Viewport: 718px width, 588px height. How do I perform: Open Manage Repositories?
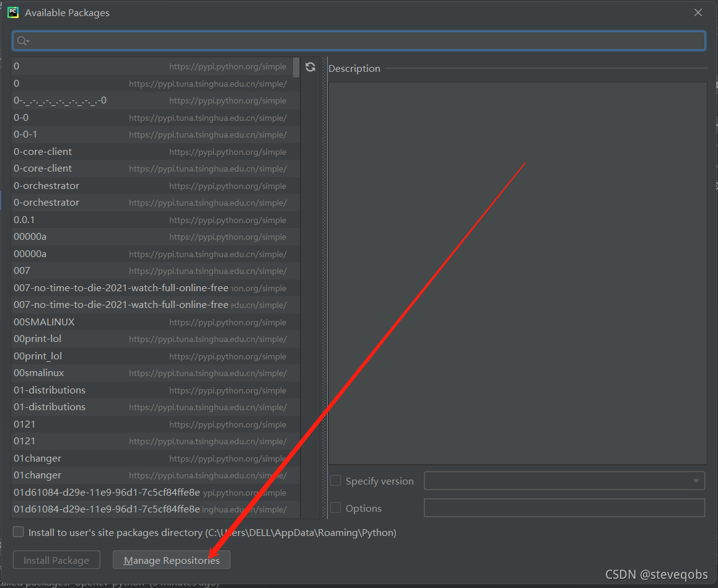click(x=172, y=560)
